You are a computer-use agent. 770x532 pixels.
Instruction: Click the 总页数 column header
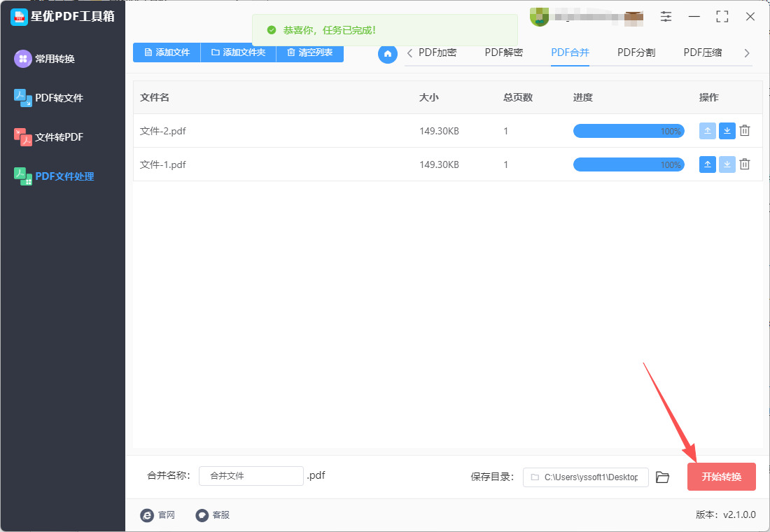[518, 97]
